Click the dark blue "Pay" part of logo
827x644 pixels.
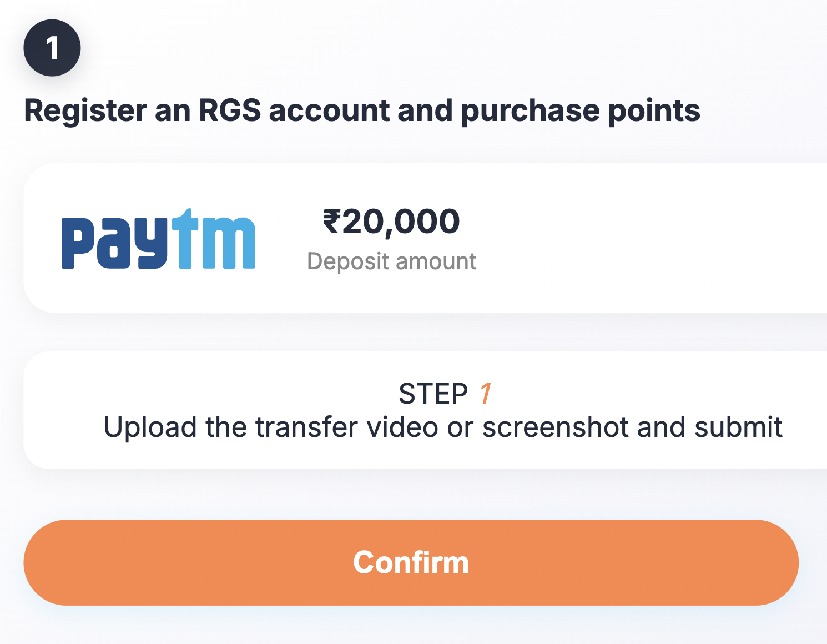tap(114, 243)
